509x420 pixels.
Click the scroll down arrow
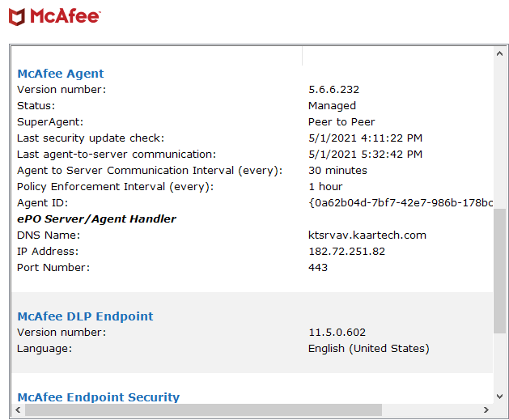click(x=499, y=397)
